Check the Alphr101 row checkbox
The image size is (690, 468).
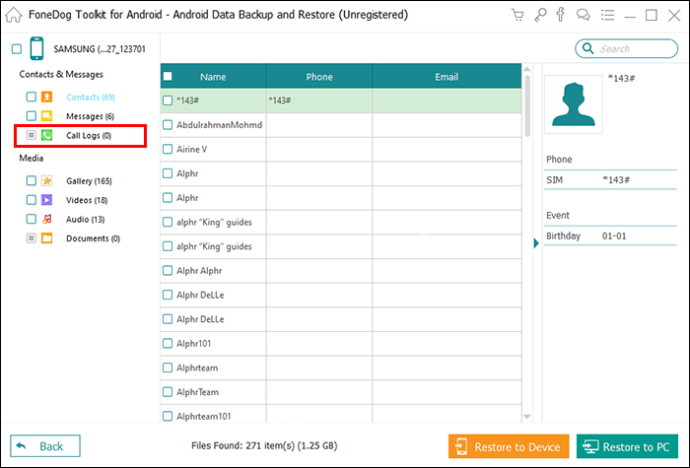pos(168,344)
